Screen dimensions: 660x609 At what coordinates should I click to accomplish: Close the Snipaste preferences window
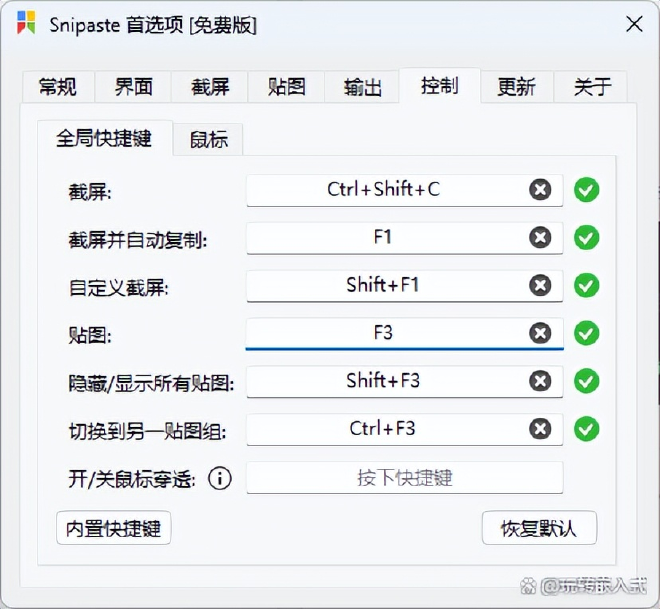[x=634, y=24]
